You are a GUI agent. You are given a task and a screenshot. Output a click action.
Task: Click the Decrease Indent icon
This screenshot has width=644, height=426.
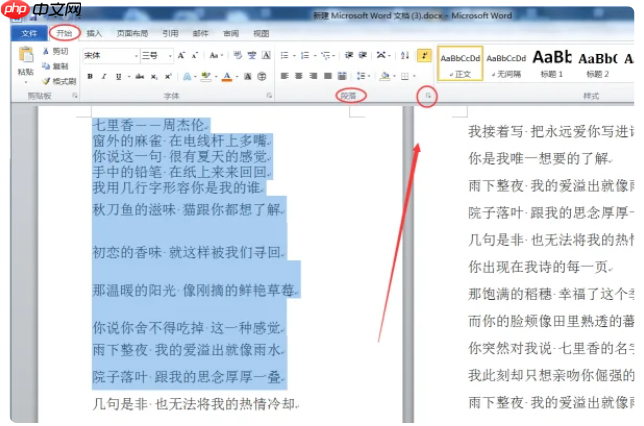pyautogui.click(x=349, y=55)
